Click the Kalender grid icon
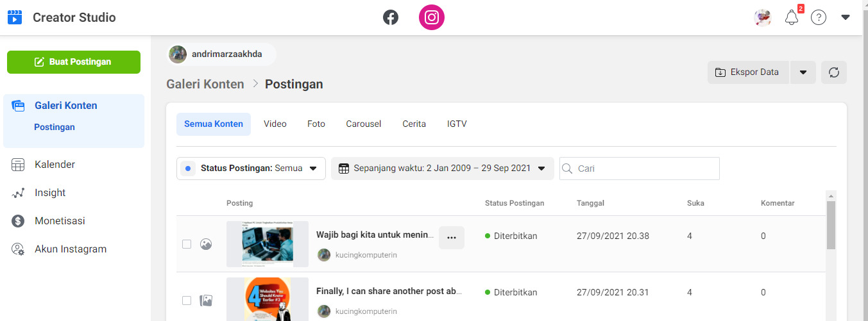868x321 pixels. [18, 165]
